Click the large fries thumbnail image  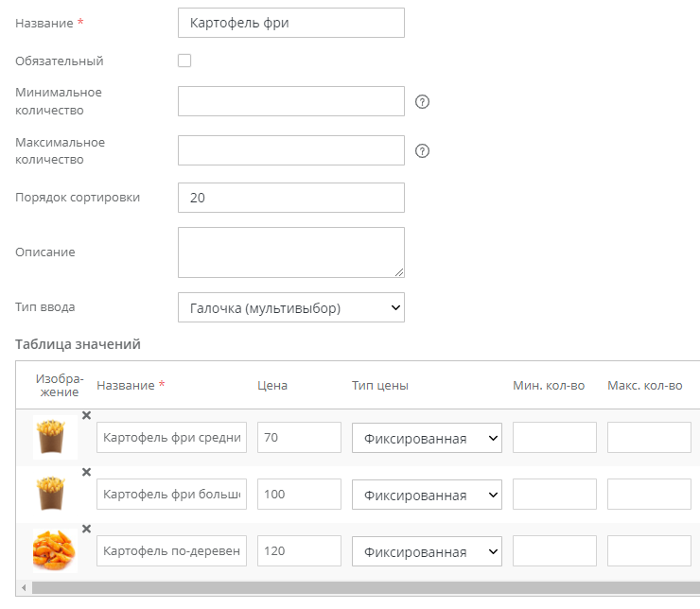[x=55, y=495]
